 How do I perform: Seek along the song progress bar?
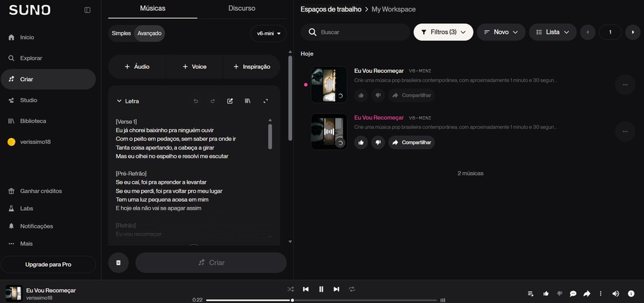(321, 300)
